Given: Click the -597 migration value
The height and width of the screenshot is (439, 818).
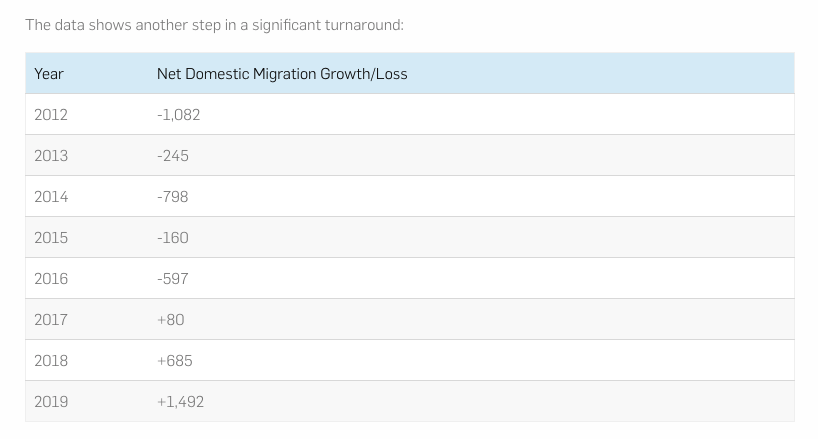Looking at the screenshot, I should (173, 279).
